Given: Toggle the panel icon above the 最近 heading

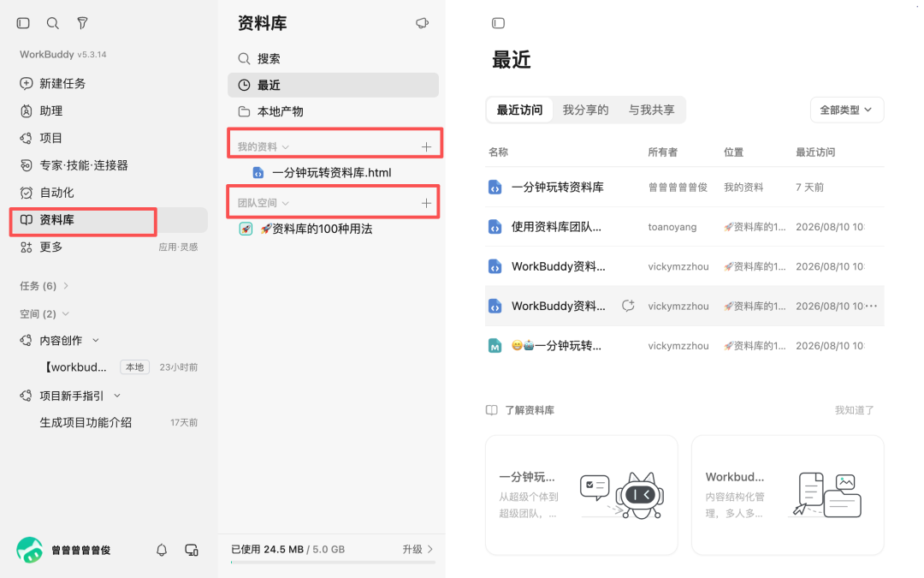Looking at the screenshot, I should pyautogui.click(x=498, y=23).
